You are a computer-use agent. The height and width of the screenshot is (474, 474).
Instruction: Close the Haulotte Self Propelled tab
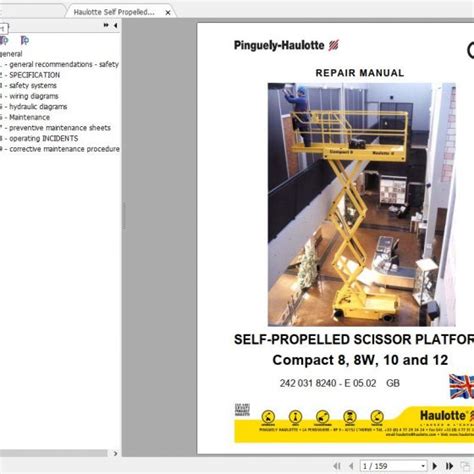(168, 13)
